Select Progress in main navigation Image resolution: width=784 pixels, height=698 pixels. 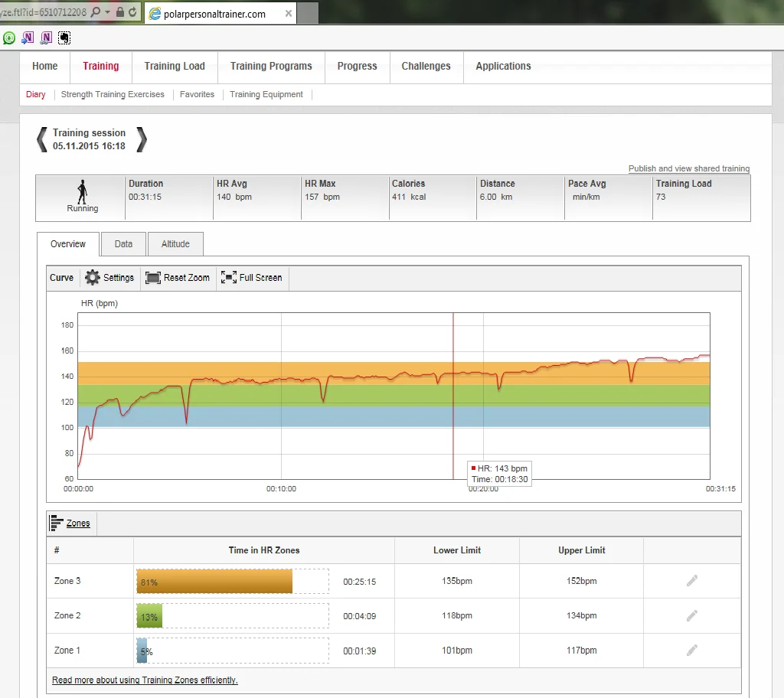point(357,67)
